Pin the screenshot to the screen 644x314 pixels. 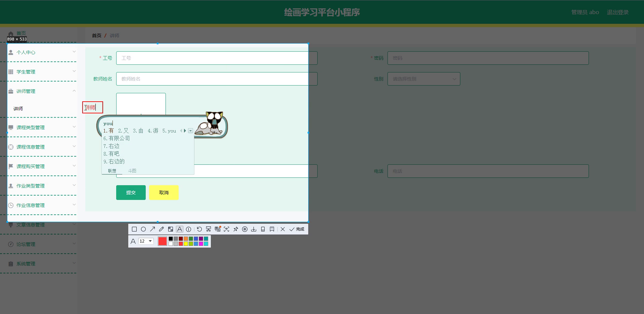236,229
